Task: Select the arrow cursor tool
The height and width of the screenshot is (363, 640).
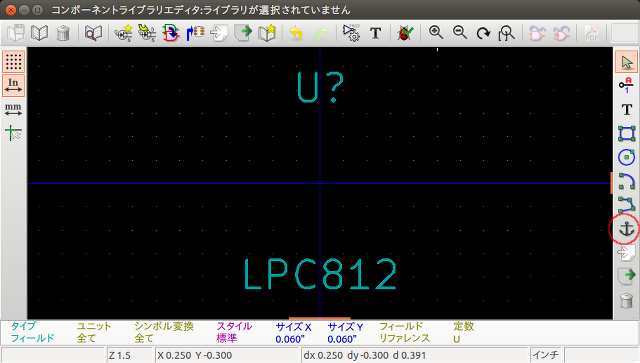Action: click(x=627, y=62)
